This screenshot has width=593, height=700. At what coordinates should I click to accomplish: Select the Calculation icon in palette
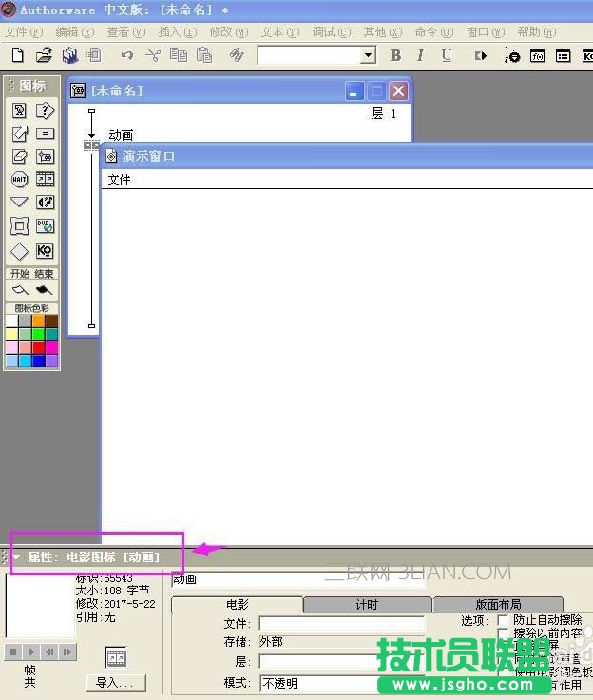click(x=45, y=133)
